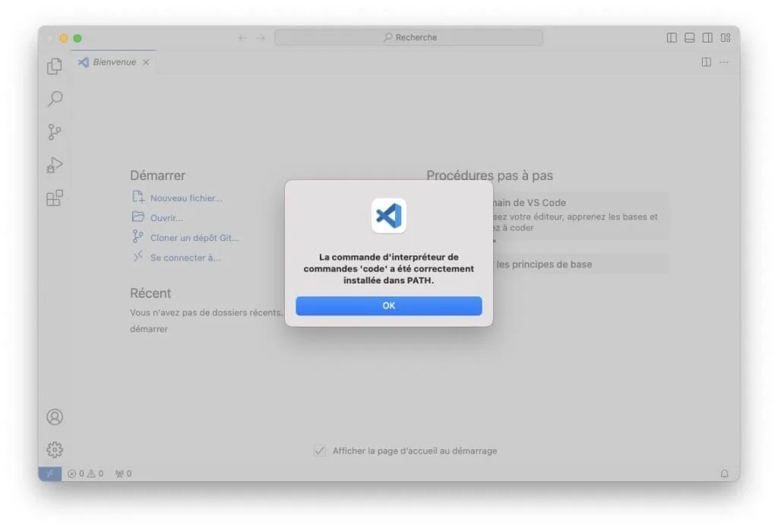Open the Manage gear menu
778x532 pixels.
[55, 449]
